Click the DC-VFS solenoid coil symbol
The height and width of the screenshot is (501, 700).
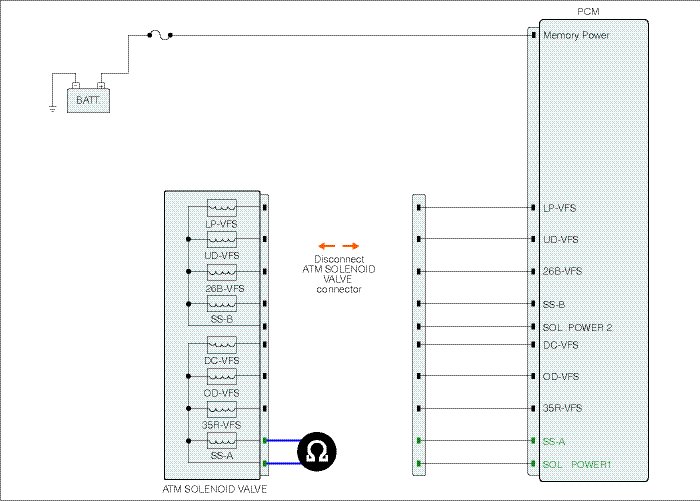pyautogui.click(x=222, y=345)
